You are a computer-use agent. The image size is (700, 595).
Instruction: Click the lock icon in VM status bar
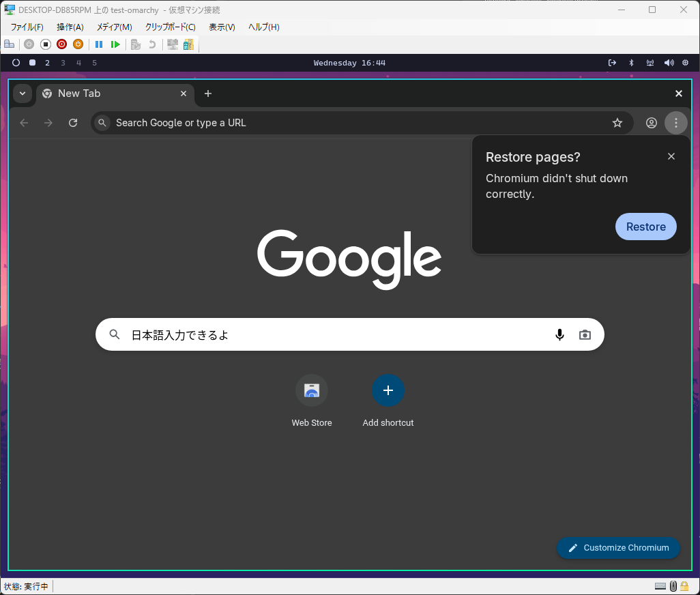pos(684,585)
